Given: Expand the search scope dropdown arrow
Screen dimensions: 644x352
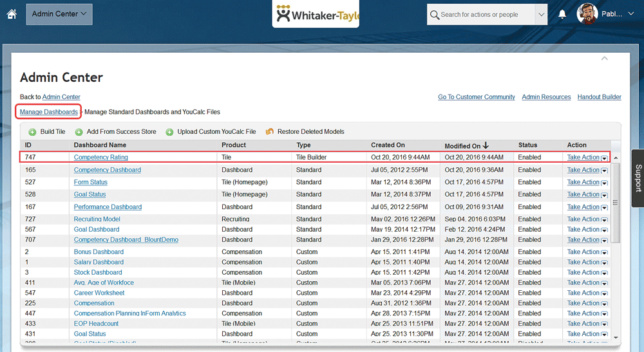Looking at the screenshot, I should click(x=541, y=15).
